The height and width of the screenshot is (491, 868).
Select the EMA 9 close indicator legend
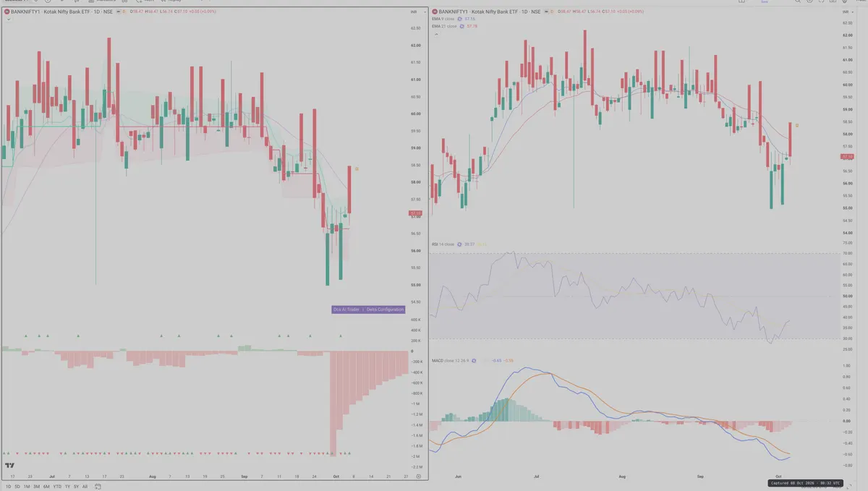click(444, 19)
